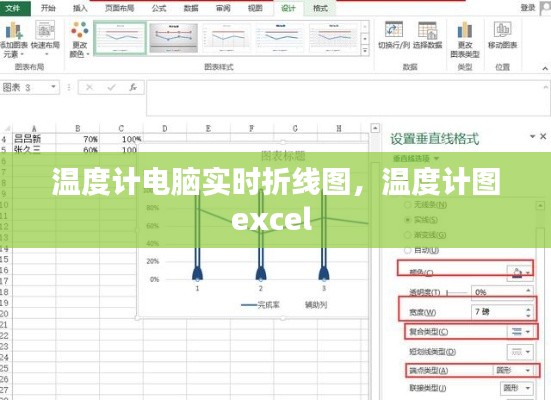
Task: Select the 无线条(N) radio option
Action: click(x=408, y=205)
